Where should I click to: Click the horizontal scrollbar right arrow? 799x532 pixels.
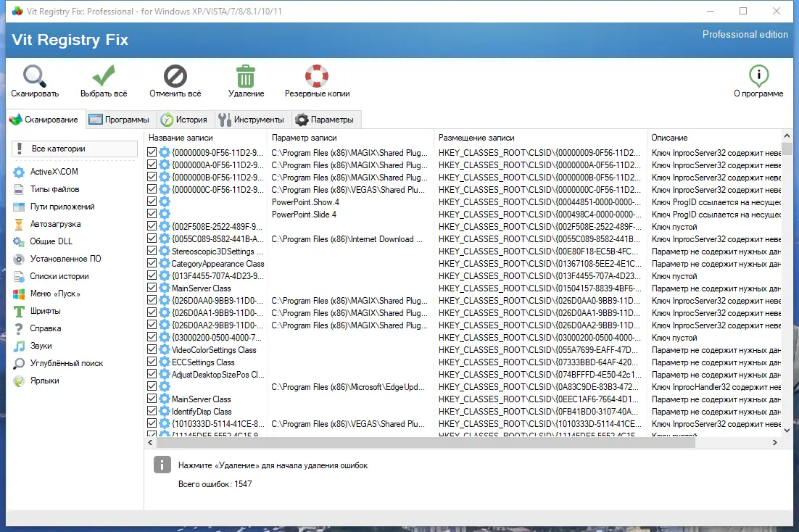coord(774,442)
